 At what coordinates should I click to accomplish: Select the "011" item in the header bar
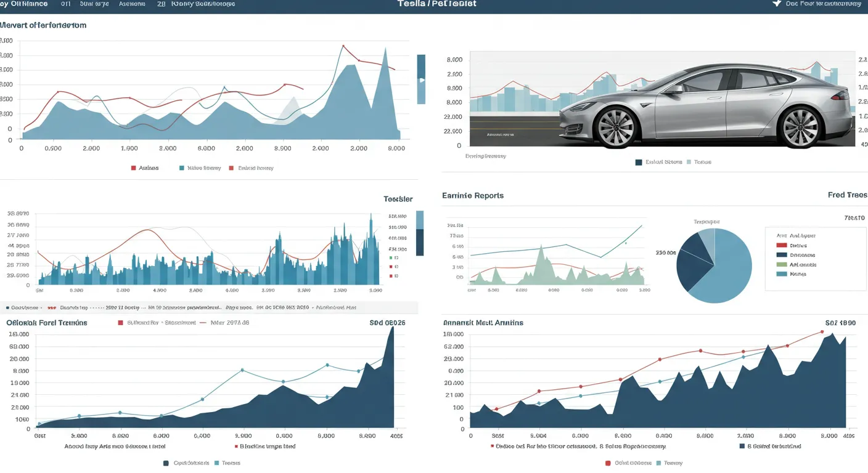point(65,4)
